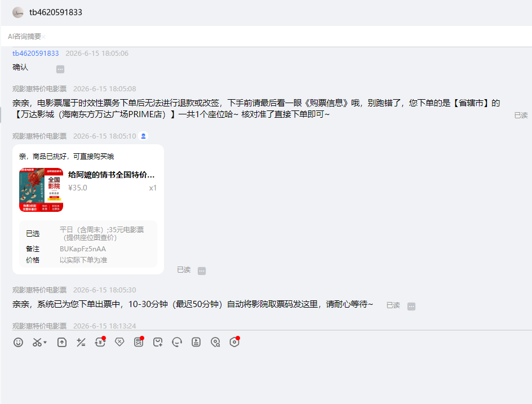Click the blue user badge beside 18:05:10
Image resolution: width=532 pixels, height=404 pixels.
(x=143, y=136)
